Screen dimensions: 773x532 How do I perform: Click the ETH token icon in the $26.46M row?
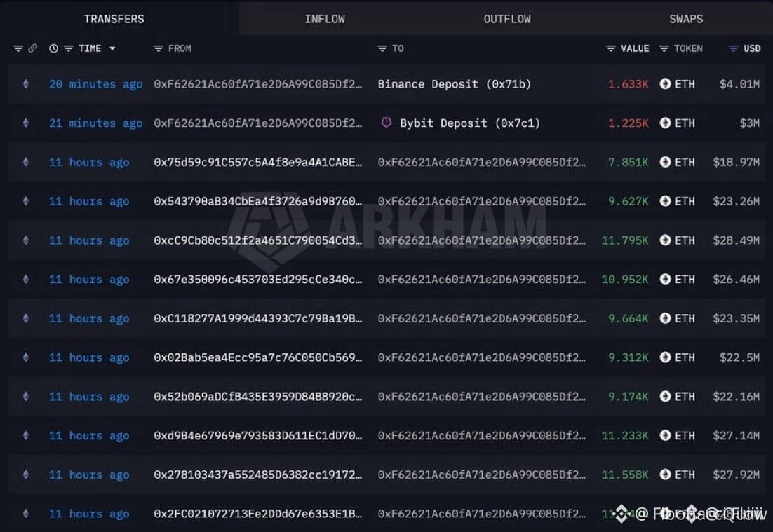(x=665, y=279)
